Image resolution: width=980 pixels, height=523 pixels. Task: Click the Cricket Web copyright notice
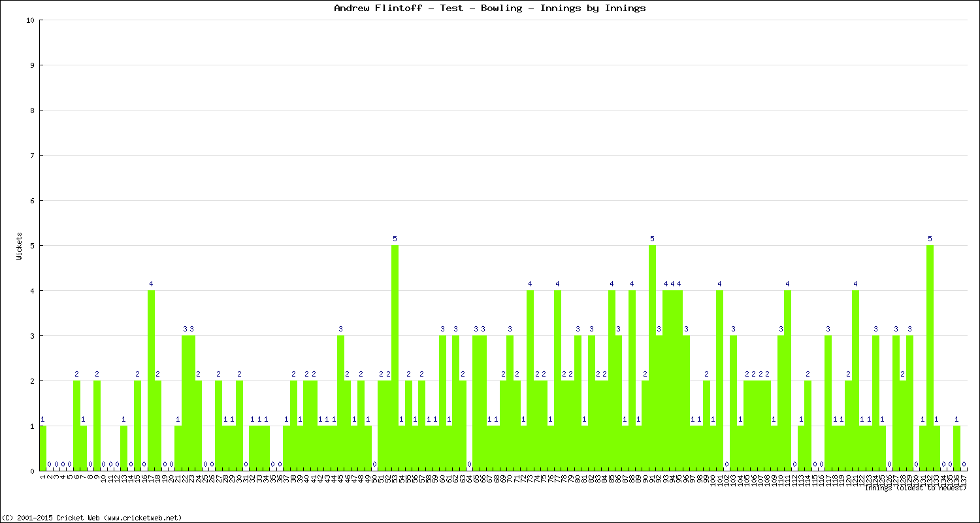pos(91,517)
